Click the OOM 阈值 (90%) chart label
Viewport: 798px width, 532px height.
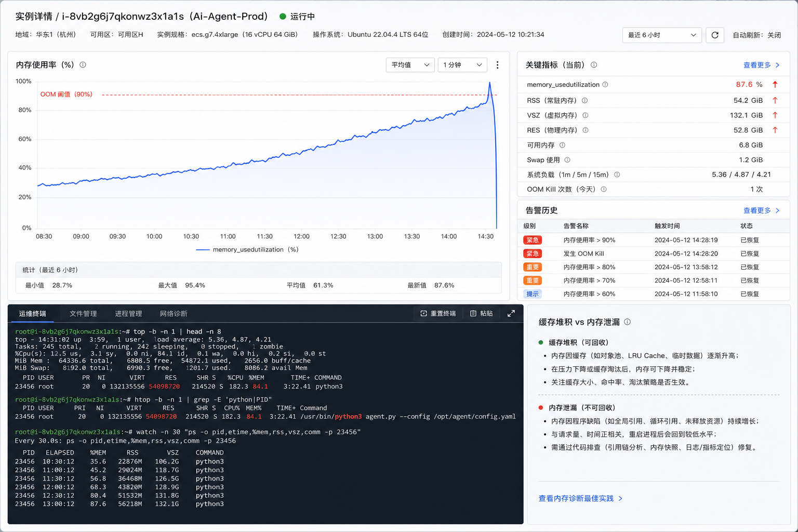(x=66, y=94)
